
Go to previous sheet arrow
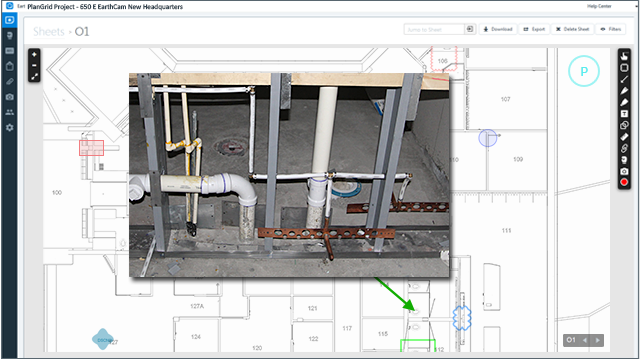tap(585, 340)
